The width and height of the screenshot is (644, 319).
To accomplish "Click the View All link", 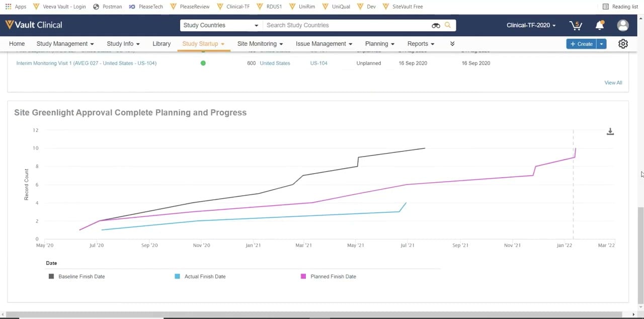I will tap(613, 83).
